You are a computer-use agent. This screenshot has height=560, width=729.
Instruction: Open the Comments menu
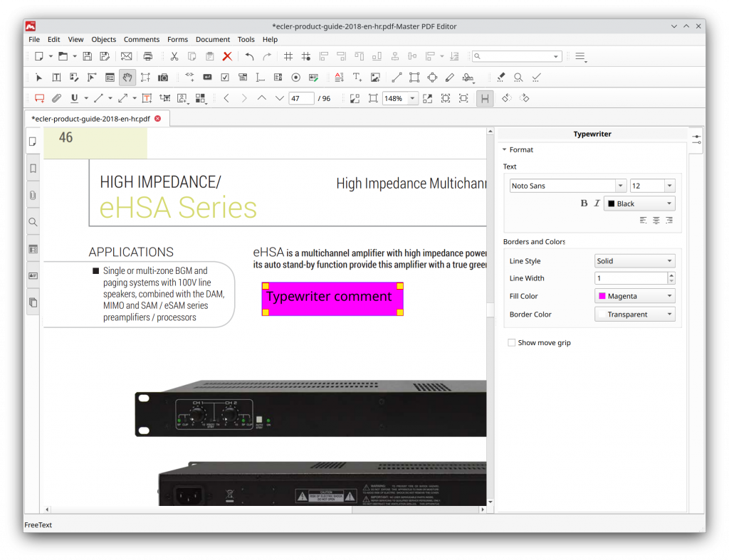point(142,39)
